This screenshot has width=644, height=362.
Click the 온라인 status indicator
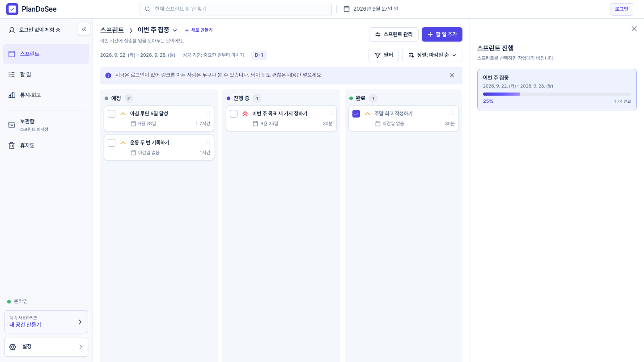tap(17, 301)
